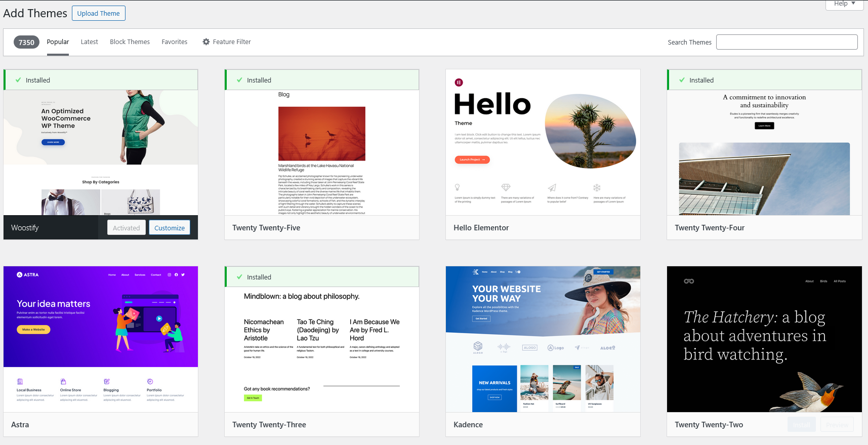Open the Twenty Twenty-Five theme thumbnail
868x445 pixels.
[x=322, y=153]
